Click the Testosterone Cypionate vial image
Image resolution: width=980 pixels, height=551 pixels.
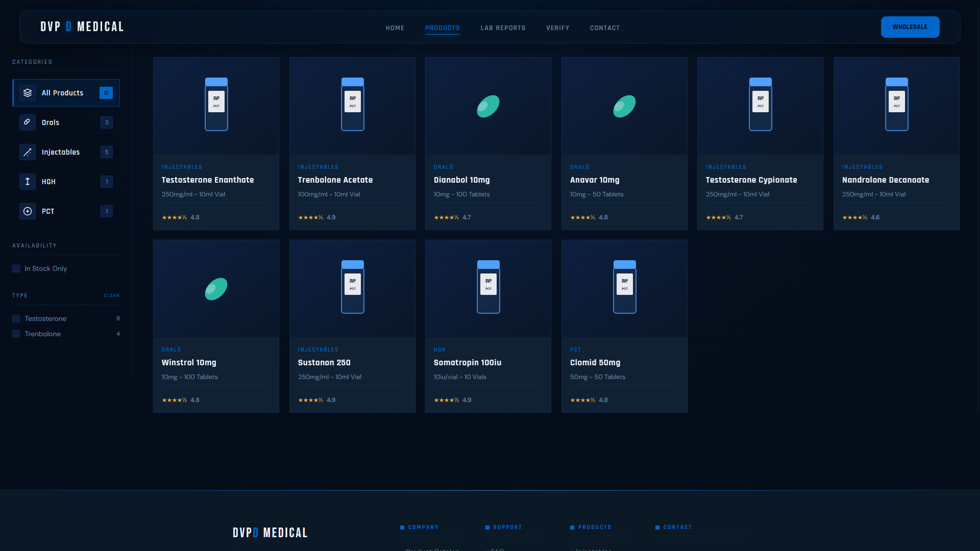pyautogui.click(x=761, y=105)
